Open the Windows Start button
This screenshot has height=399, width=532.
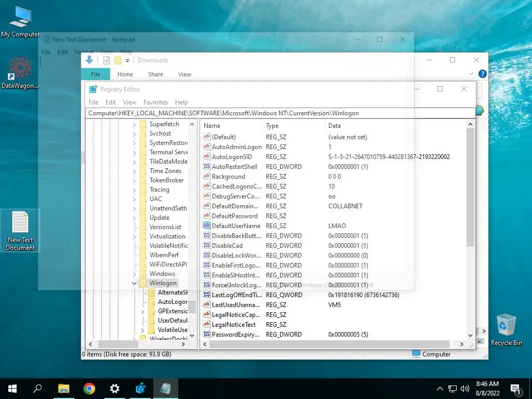[12, 389]
